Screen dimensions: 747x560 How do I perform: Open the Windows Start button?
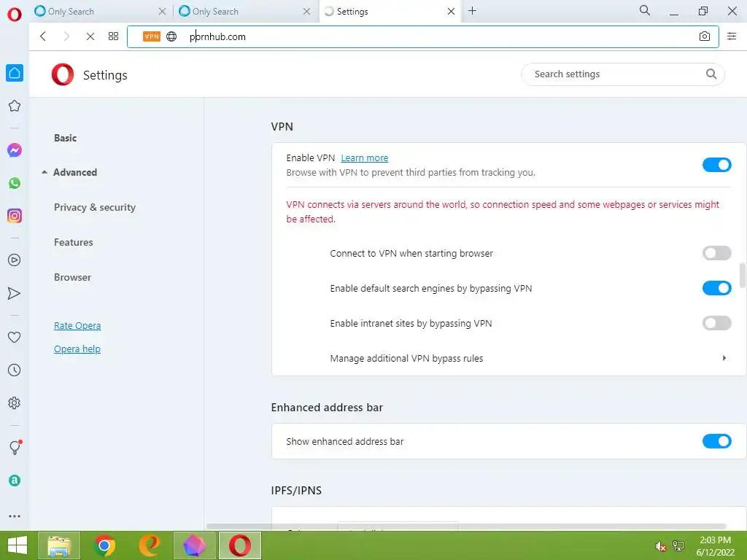tap(17, 545)
